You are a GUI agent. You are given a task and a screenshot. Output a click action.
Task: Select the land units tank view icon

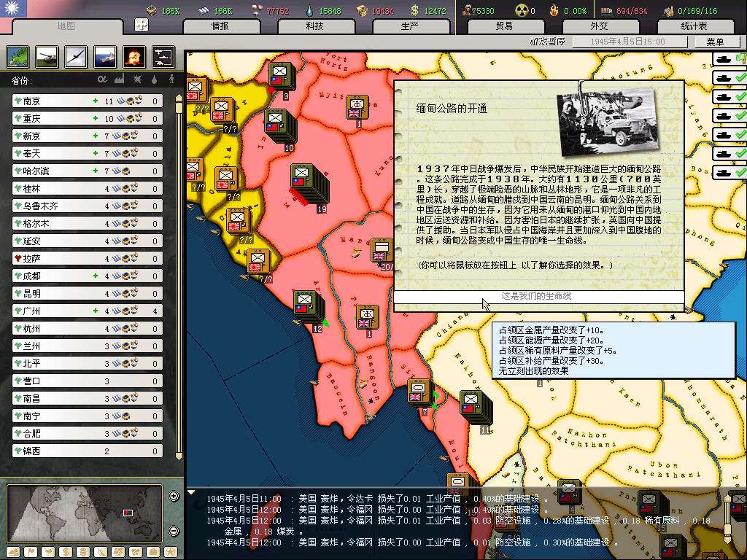(x=48, y=56)
